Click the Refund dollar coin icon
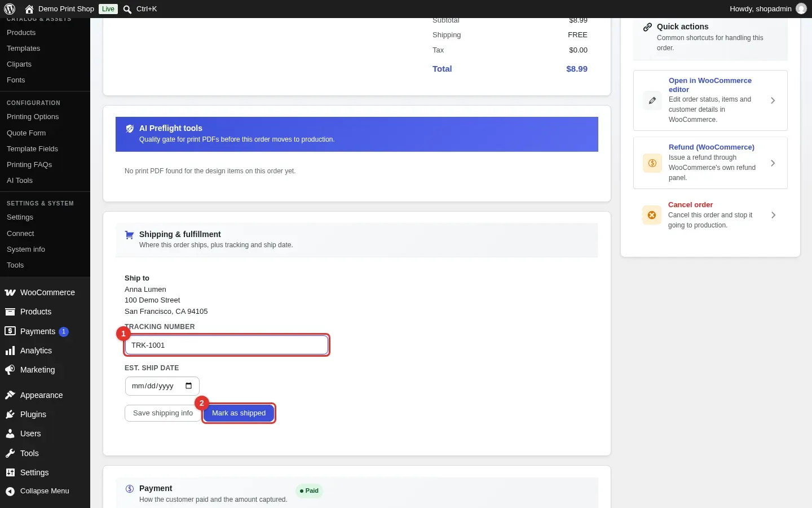 tap(652, 163)
